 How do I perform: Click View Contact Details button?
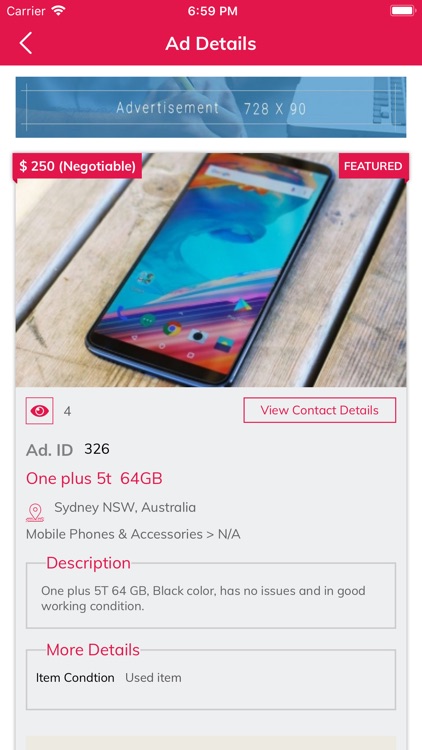click(x=320, y=410)
